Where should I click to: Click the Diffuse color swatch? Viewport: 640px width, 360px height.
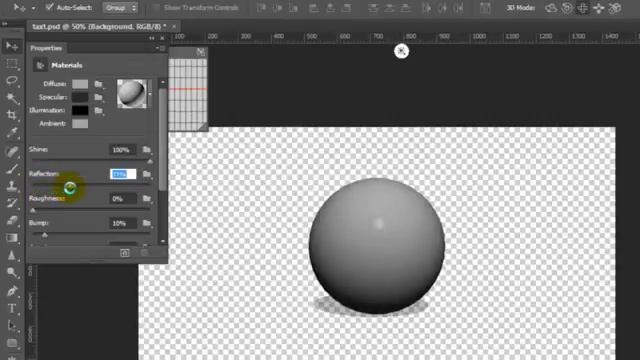(80, 84)
